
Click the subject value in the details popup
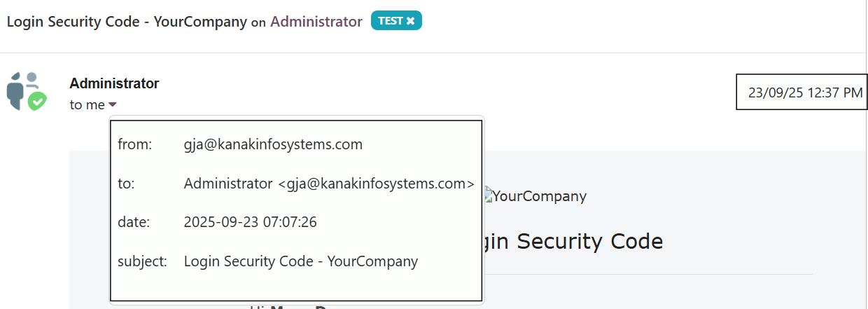coord(301,262)
